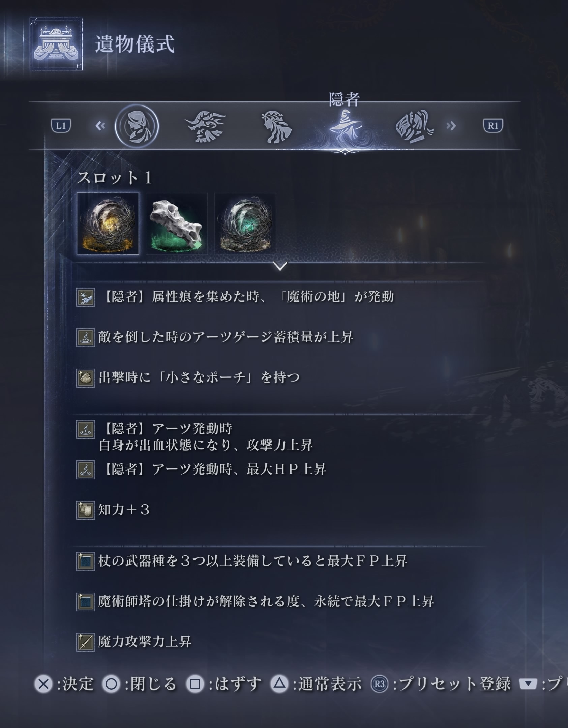The height and width of the screenshot is (728, 568).
Task: Select the yellow glowing relic in slot 1
Action: tap(108, 224)
